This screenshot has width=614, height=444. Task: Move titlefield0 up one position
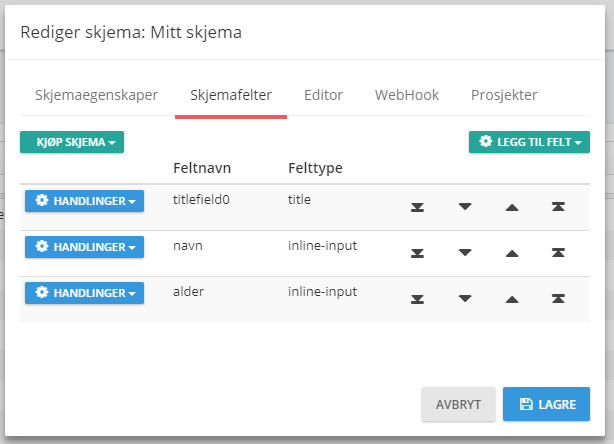(512, 208)
